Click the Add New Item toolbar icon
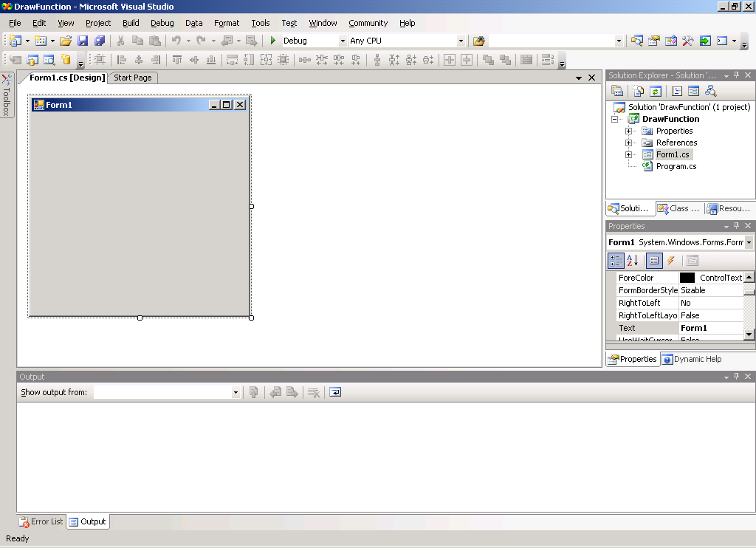Viewport: 756px width, 548px height. tap(41, 41)
